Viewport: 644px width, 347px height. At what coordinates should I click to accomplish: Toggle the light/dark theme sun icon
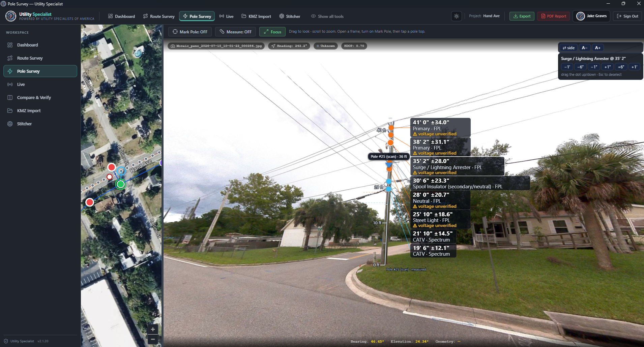(457, 16)
